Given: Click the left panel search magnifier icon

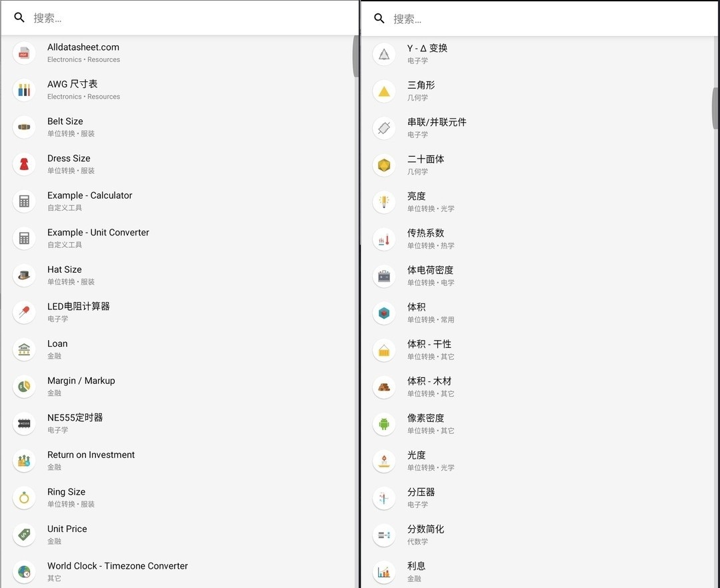Looking at the screenshot, I should click(19, 17).
